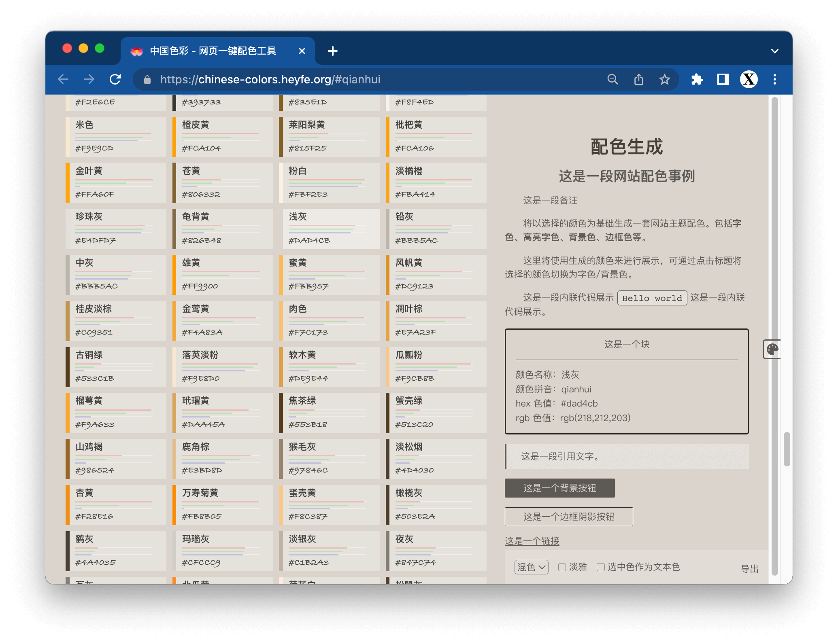Image resolution: width=838 pixels, height=644 pixels.
Task: Choose the 肉色 color card
Action: [330, 321]
